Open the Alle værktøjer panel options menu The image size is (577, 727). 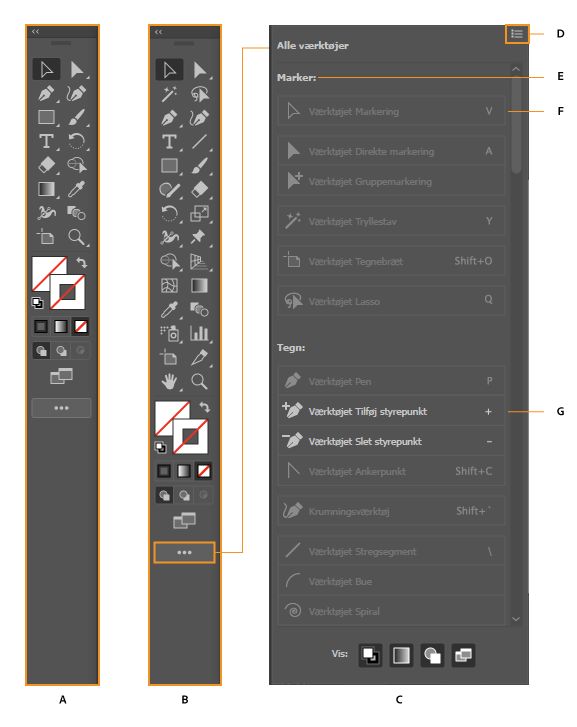[517, 34]
